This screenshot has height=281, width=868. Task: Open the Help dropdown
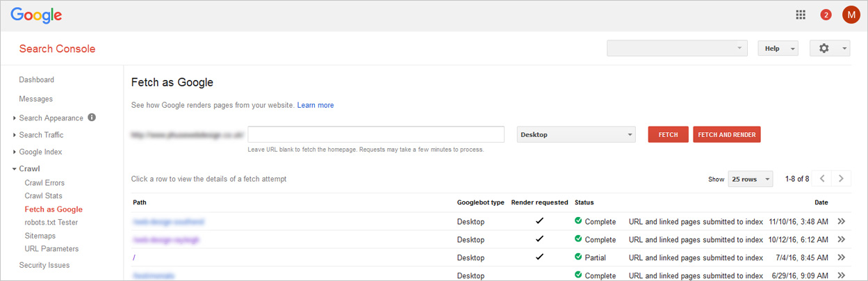coord(778,49)
